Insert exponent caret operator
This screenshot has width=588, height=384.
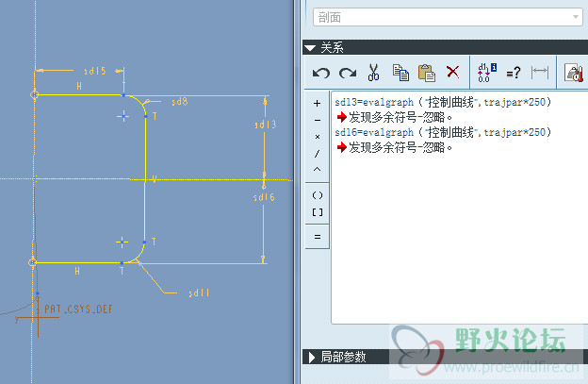(x=318, y=169)
